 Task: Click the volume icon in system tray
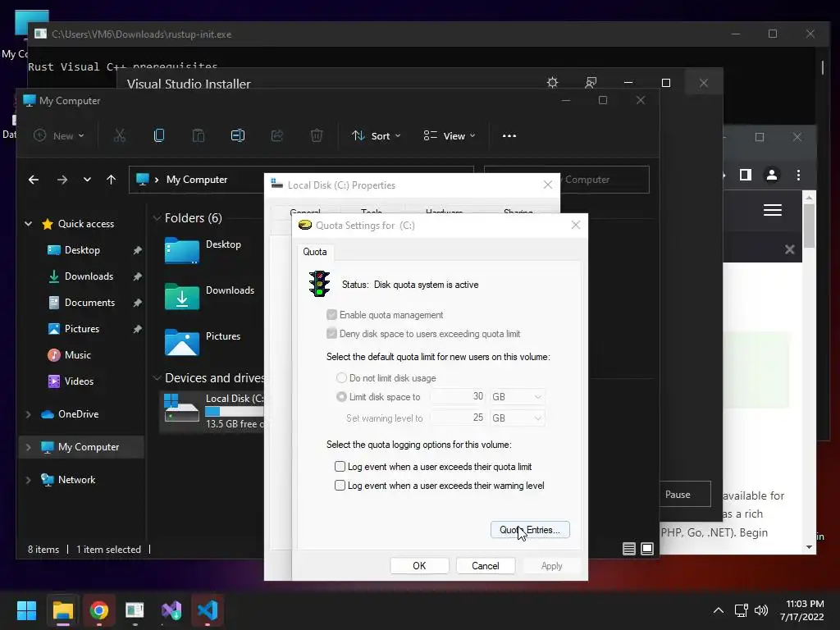(x=761, y=610)
